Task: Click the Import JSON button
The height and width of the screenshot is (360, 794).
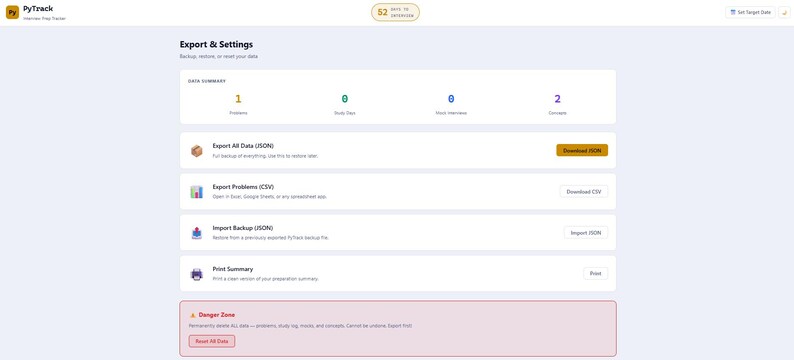Action: (x=585, y=232)
